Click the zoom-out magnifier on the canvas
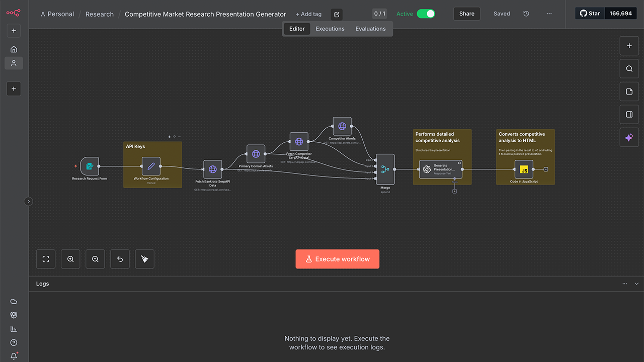 [95, 258]
